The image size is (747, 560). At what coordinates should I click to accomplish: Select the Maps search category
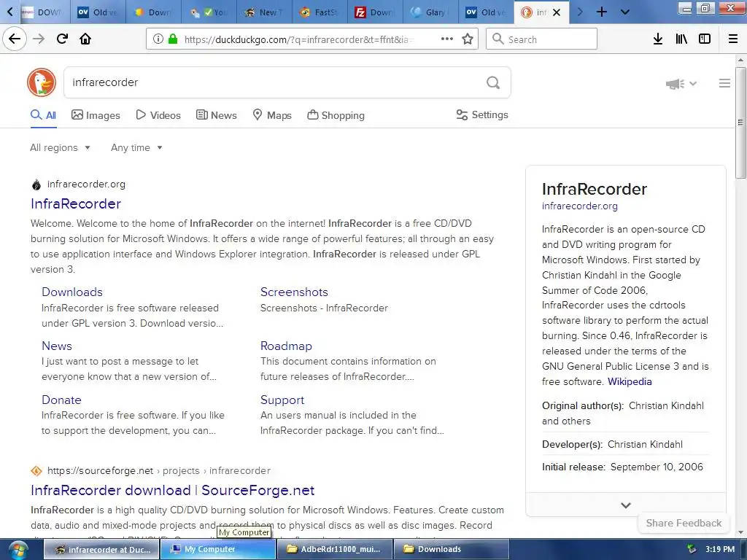pyautogui.click(x=272, y=115)
